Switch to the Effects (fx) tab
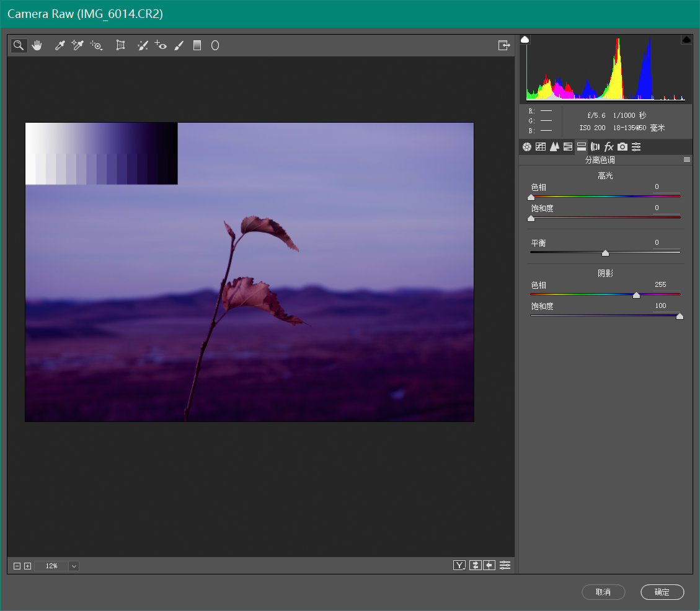Viewport: 700px width, 611px height. click(x=609, y=147)
